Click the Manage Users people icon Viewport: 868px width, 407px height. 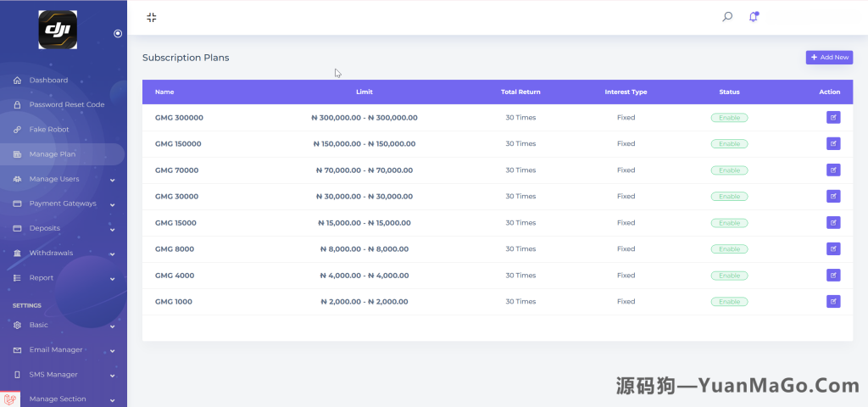point(17,180)
